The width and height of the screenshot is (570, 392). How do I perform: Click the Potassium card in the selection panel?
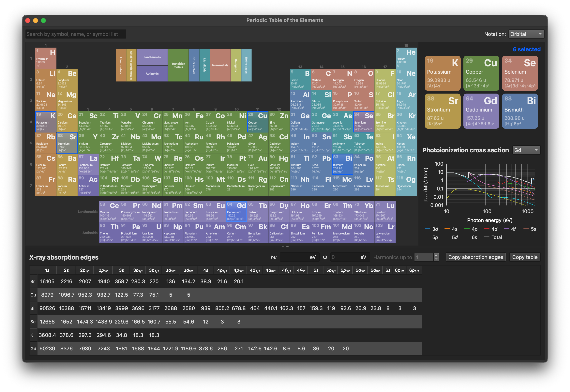442,73
